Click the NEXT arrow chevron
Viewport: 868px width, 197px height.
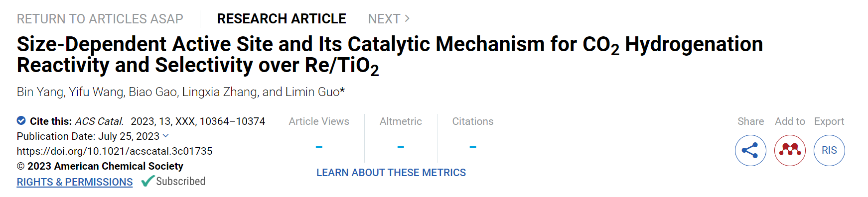[x=407, y=18]
